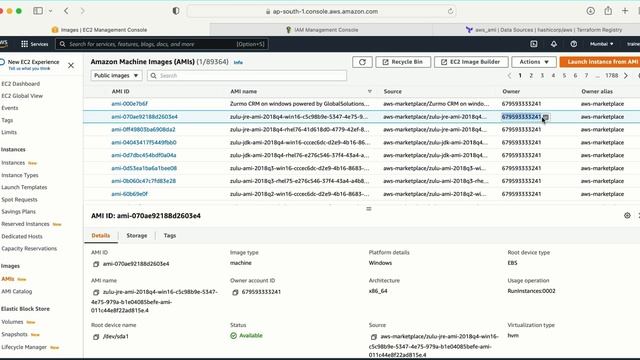Copy the highlighted owner ID 679593333241

(x=546, y=117)
